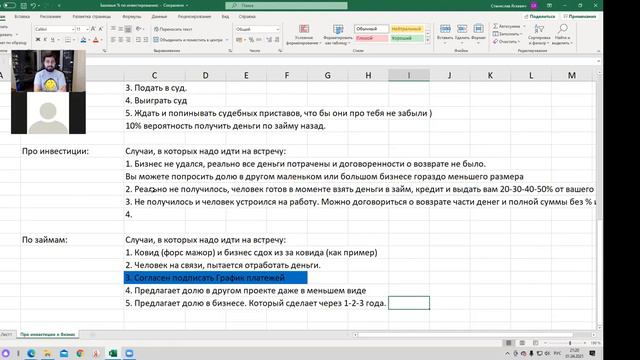Click the Increase Font Size icon
Viewport: 640px width, 360px height.
point(93,29)
